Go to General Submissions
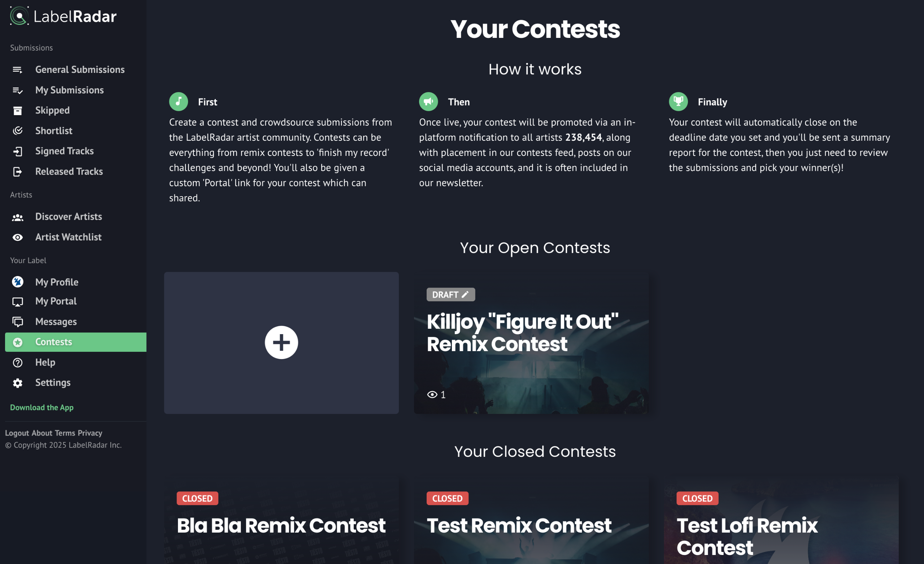Image resolution: width=924 pixels, height=564 pixels. (x=79, y=69)
